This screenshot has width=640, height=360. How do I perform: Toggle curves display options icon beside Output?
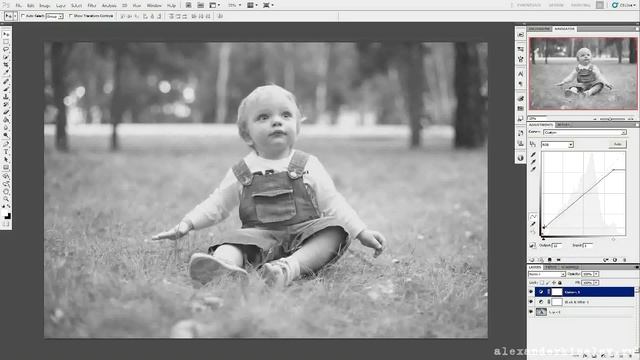tap(533, 246)
